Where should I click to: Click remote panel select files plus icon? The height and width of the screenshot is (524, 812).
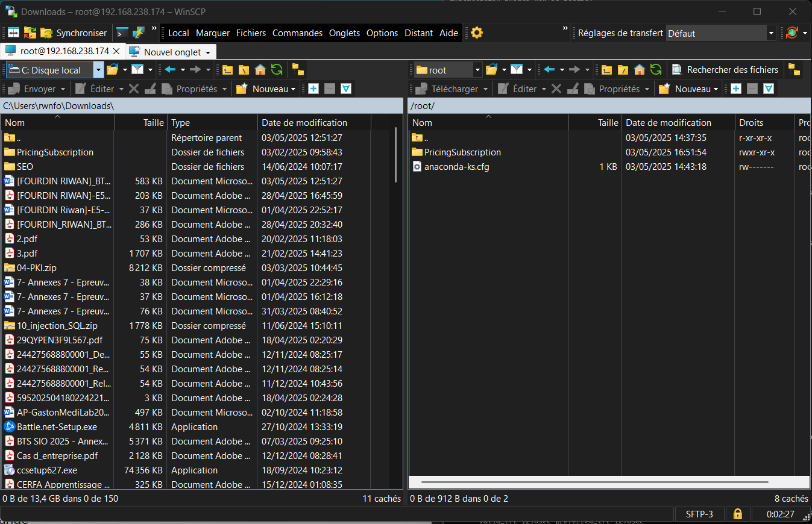(736, 89)
